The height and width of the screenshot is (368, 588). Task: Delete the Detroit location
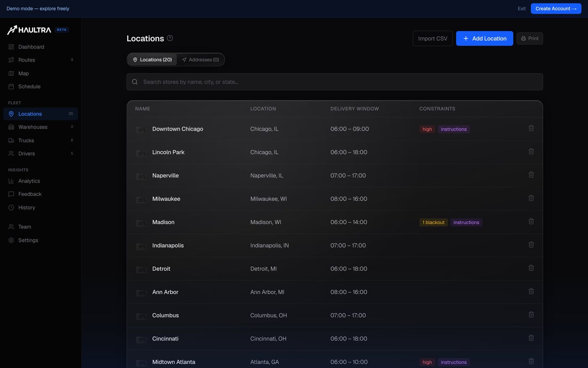[531, 268]
